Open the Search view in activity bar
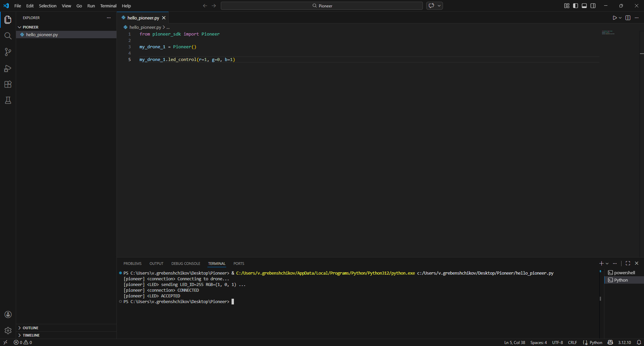644x346 pixels. click(x=8, y=36)
